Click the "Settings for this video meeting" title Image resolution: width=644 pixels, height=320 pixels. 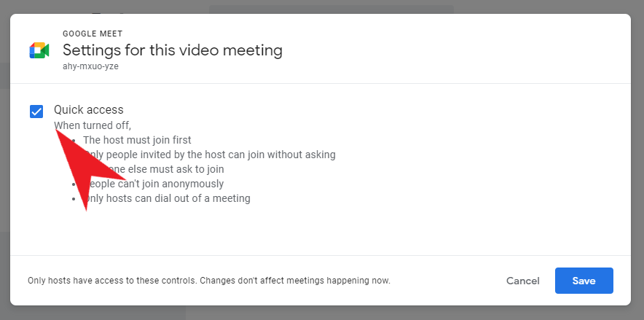click(172, 50)
